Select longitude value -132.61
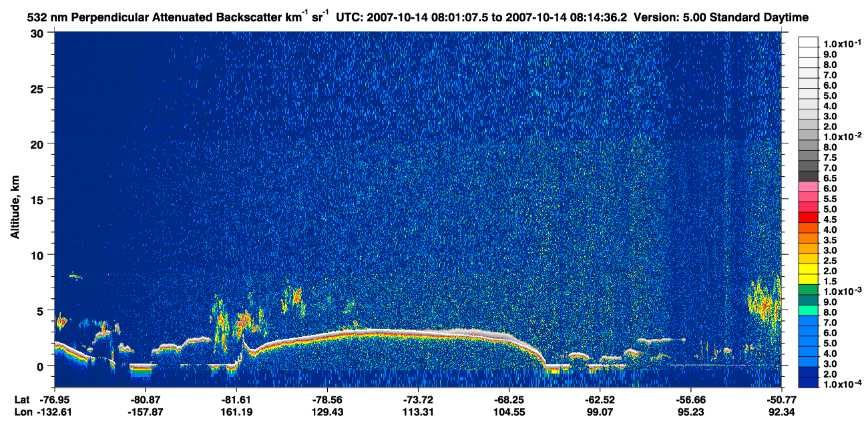Image resolution: width=868 pixels, height=445 pixels. [x=55, y=412]
